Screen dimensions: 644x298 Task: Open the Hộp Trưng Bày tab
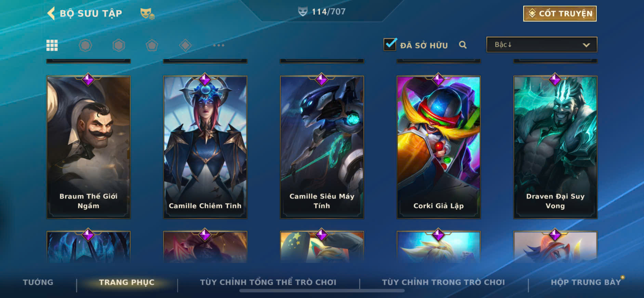click(x=586, y=282)
